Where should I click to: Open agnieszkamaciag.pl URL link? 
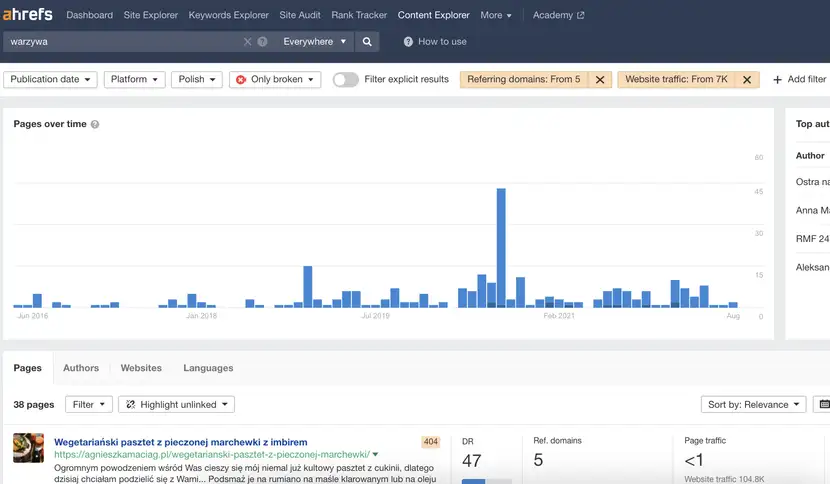[x=212, y=455]
